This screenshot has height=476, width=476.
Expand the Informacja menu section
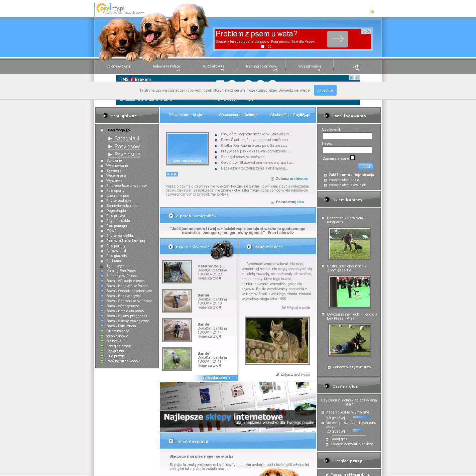coord(102,130)
